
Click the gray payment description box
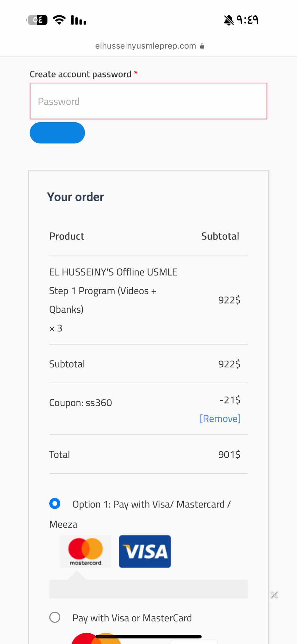pyautogui.click(x=148, y=589)
